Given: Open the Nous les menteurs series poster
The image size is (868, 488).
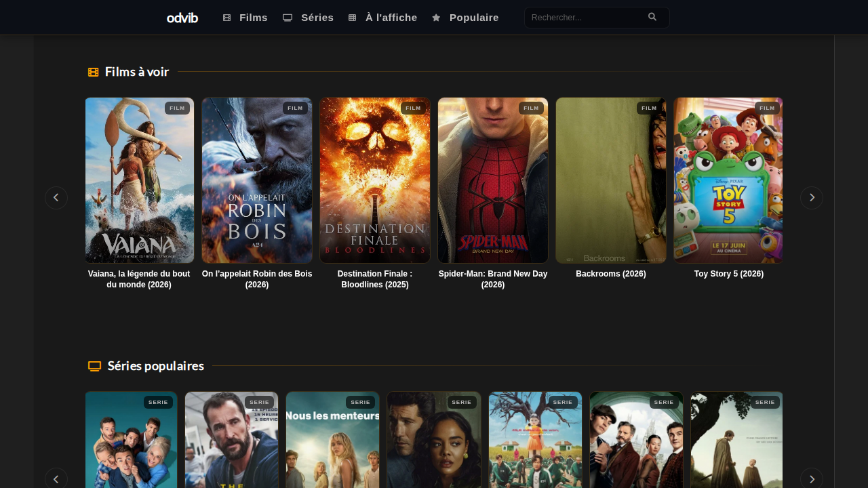Looking at the screenshot, I should pos(332,440).
